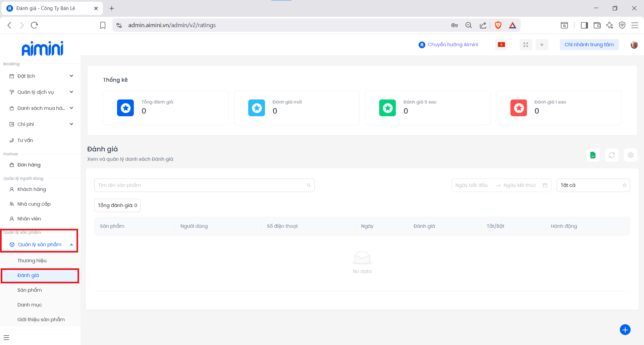Image resolution: width=644 pixels, height=345 pixels.
Task: Toggle fullscreen mode icon in header
Action: [526, 45]
